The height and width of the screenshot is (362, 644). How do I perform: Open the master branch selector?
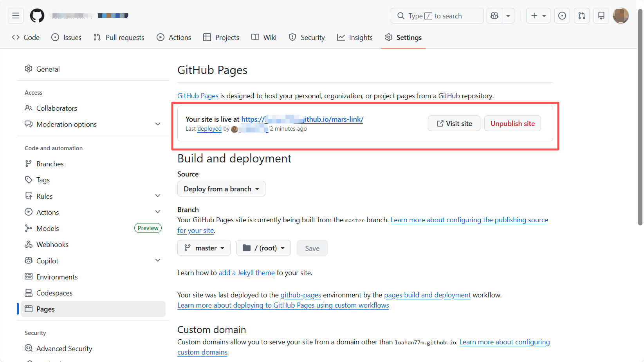[204, 248]
